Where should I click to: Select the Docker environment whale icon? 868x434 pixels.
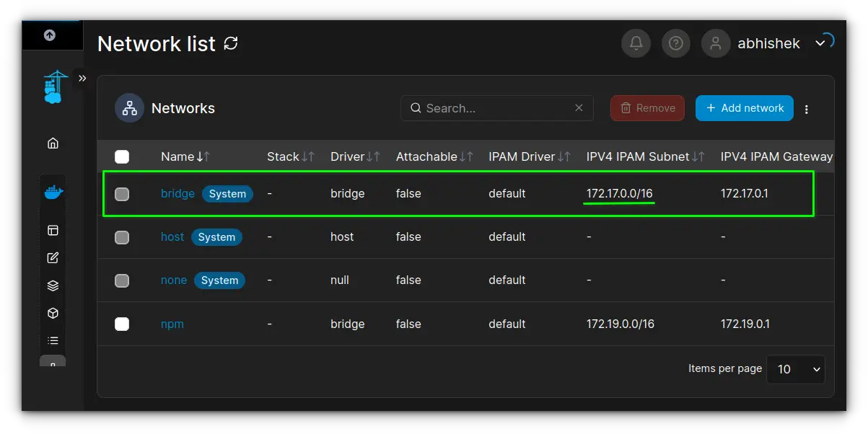[x=52, y=191]
